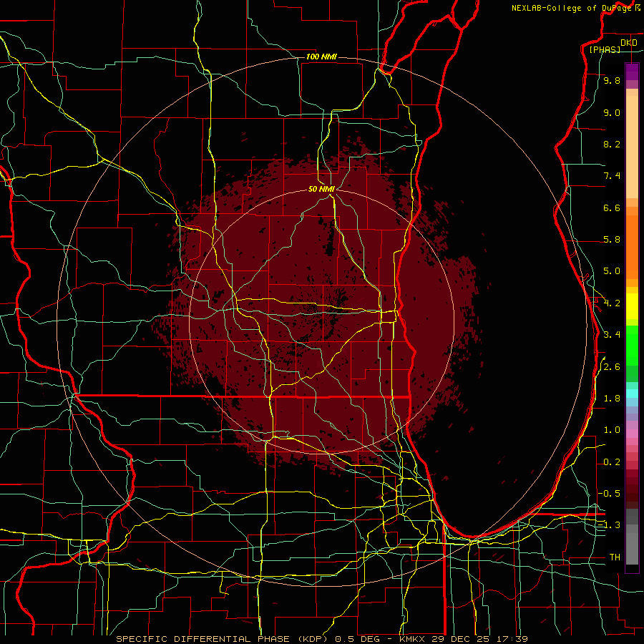Click the 3.4 scale label

(612, 335)
